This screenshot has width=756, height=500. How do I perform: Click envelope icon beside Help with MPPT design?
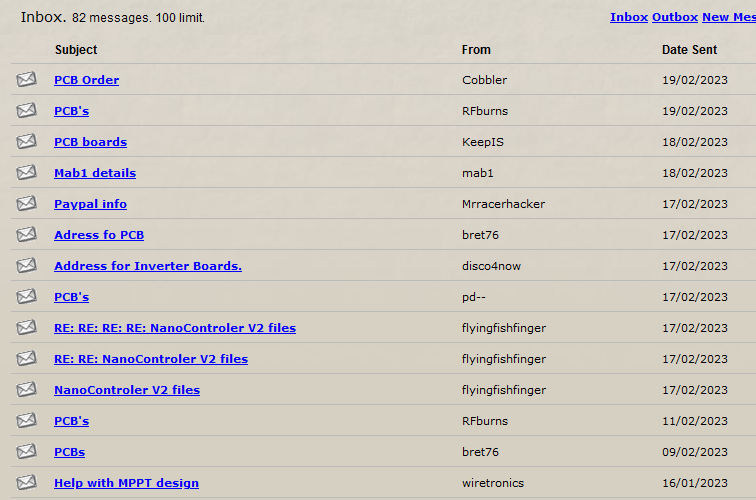pyautogui.click(x=26, y=483)
